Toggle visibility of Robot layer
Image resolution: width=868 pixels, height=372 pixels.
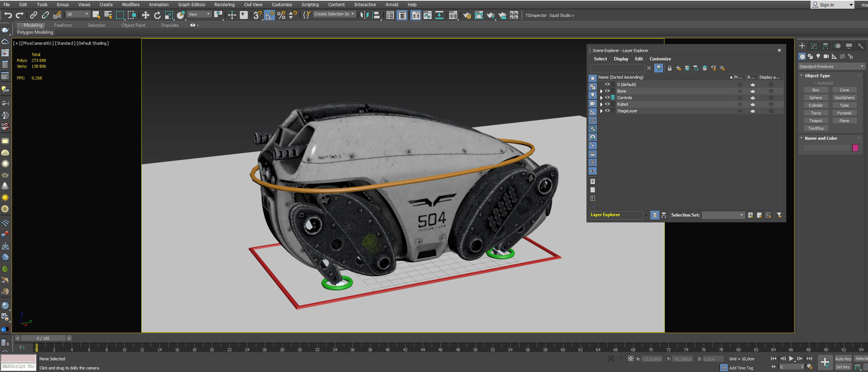(607, 104)
